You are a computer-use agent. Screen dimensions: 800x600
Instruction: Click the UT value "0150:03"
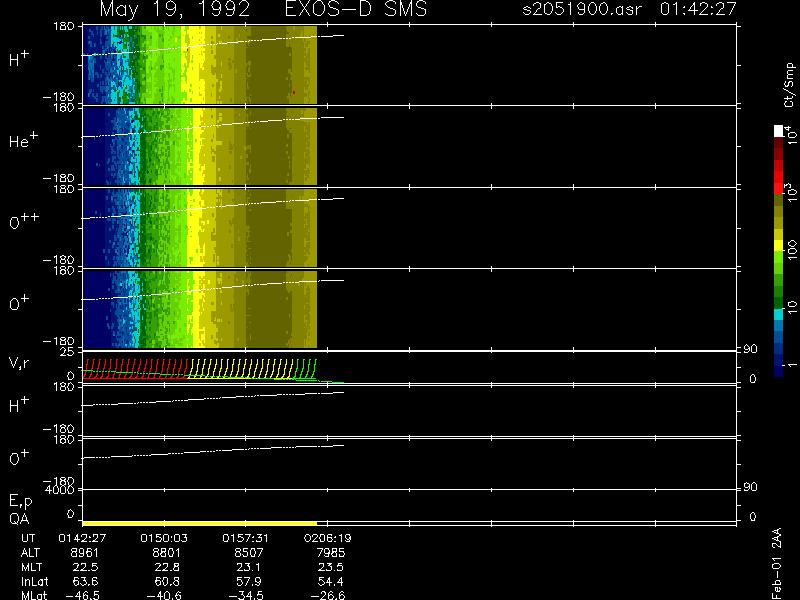(x=164, y=538)
